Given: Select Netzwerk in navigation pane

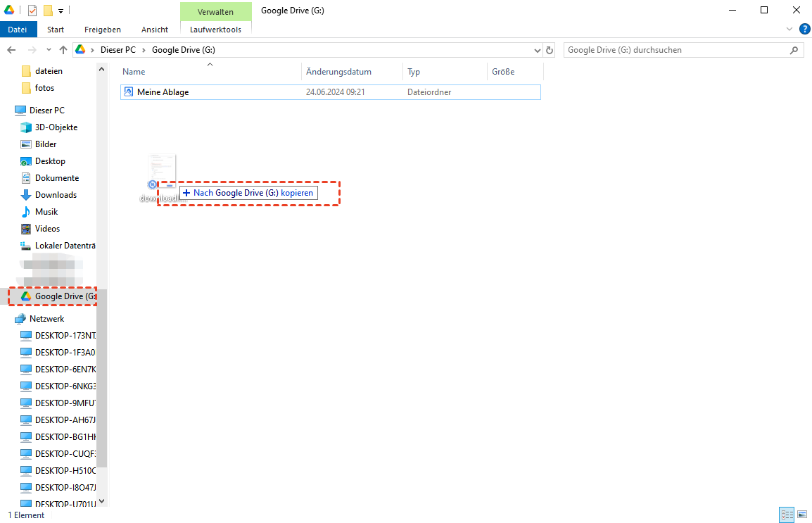Looking at the screenshot, I should click(46, 319).
